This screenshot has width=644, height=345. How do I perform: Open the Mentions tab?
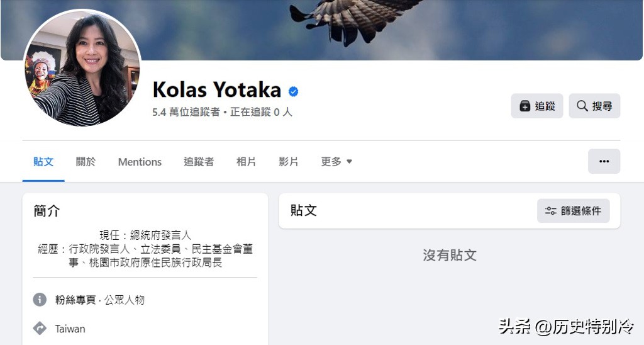click(x=140, y=162)
